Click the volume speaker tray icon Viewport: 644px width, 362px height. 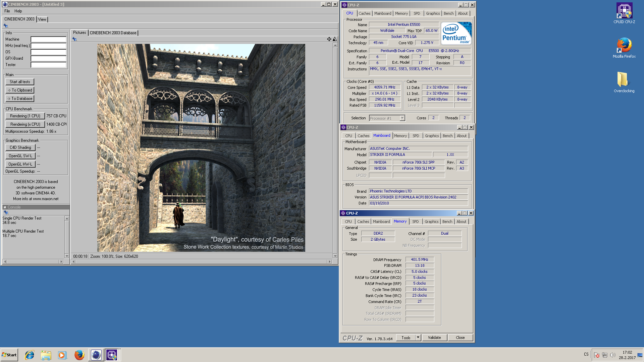(x=613, y=355)
